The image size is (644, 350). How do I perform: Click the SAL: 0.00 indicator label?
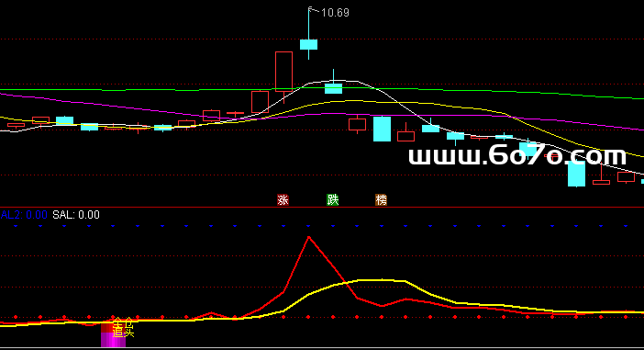(x=76, y=215)
